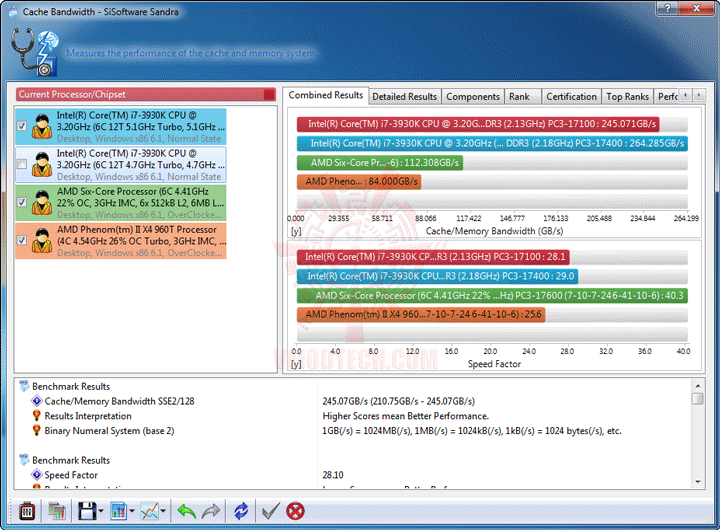This screenshot has height=530, width=720.
Task: Click the blue 29.0 speed factor bar
Action: coord(437,276)
